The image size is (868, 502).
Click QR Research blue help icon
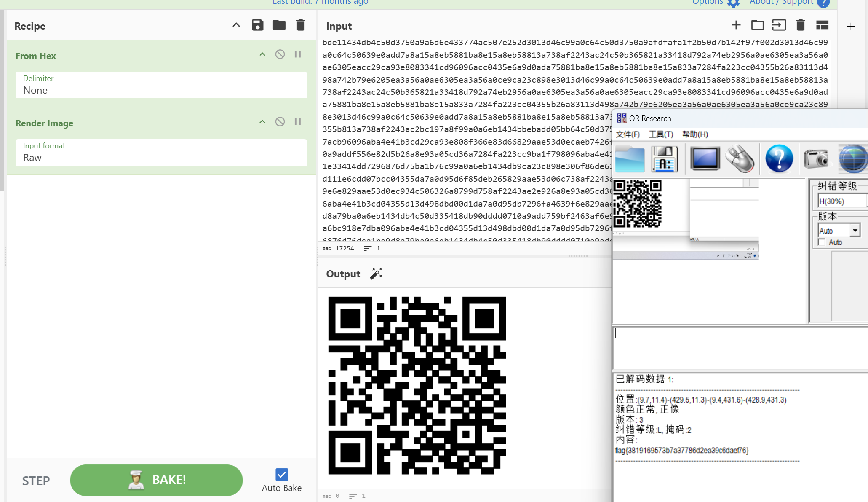click(779, 159)
